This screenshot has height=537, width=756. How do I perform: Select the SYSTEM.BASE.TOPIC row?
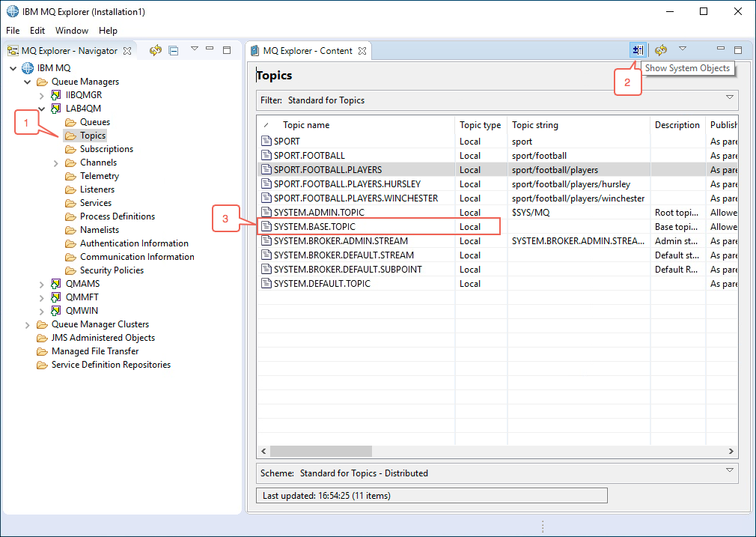coord(497,227)
